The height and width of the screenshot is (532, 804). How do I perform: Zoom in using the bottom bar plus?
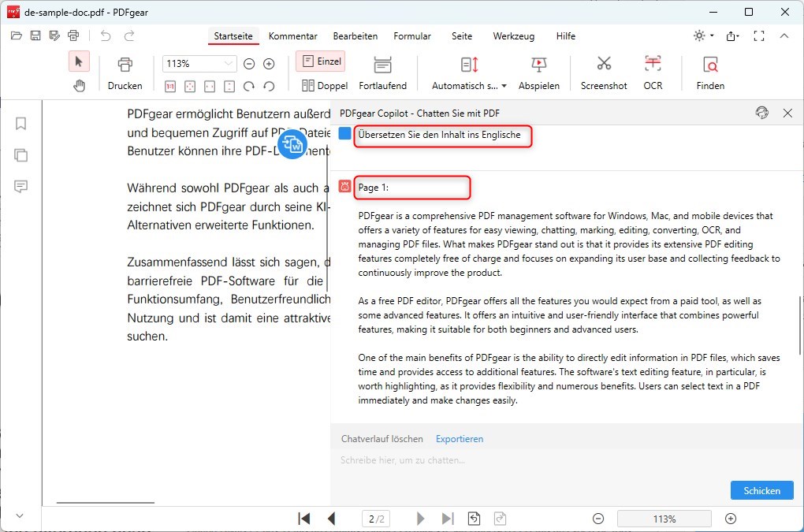pos(731,519)
